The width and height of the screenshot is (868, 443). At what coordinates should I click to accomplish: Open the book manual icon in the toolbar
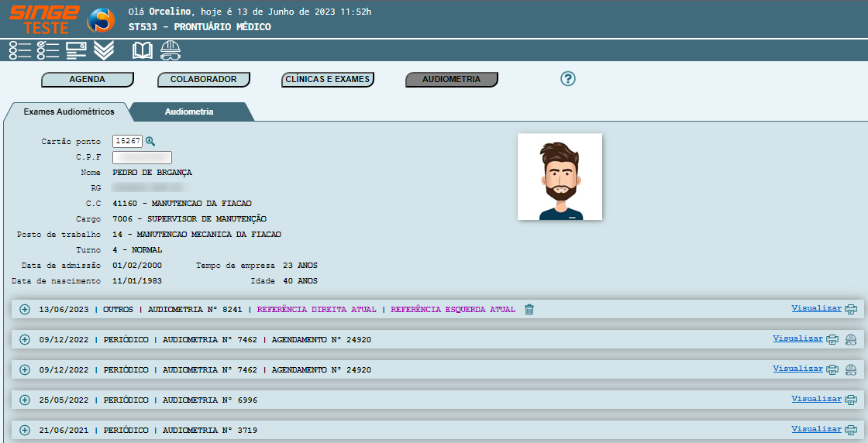pos(143,51)
